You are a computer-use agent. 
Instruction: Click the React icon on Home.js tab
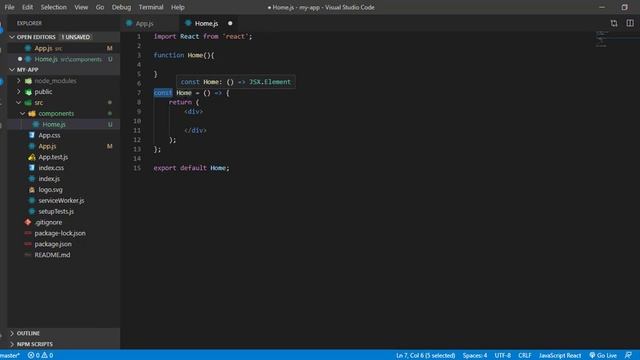[188, 23]
